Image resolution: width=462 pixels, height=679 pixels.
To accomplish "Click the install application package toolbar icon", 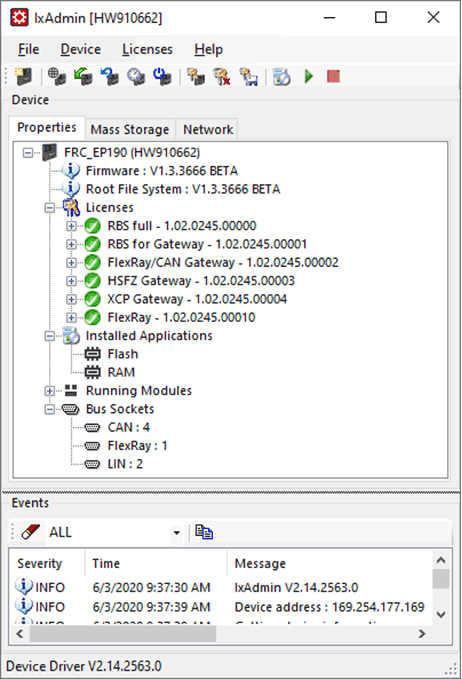I will (x=281, y=77).
